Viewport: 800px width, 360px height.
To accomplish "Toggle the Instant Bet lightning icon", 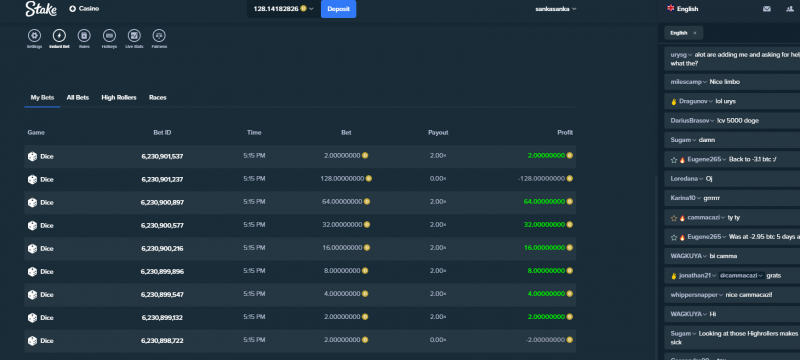I will 59,36.
